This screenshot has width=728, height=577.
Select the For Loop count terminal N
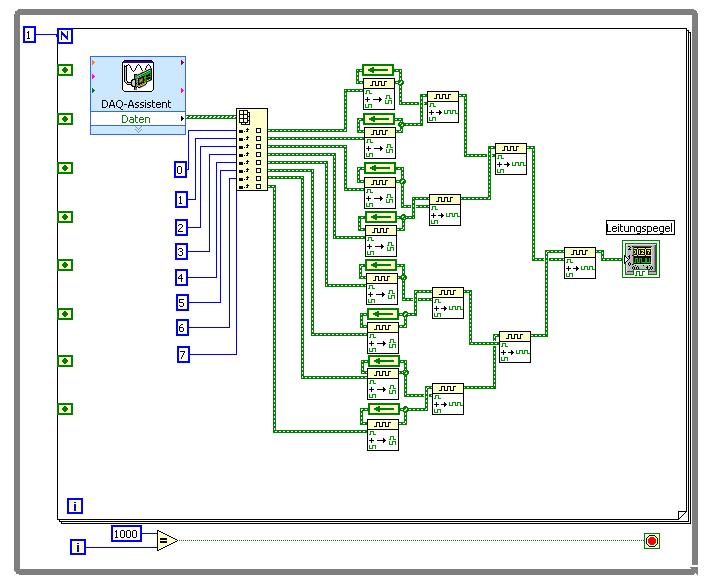click(x=65, y=35)
